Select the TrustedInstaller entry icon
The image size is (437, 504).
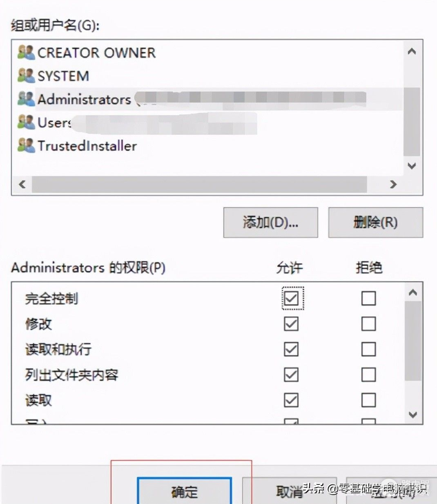click(26, 145)
